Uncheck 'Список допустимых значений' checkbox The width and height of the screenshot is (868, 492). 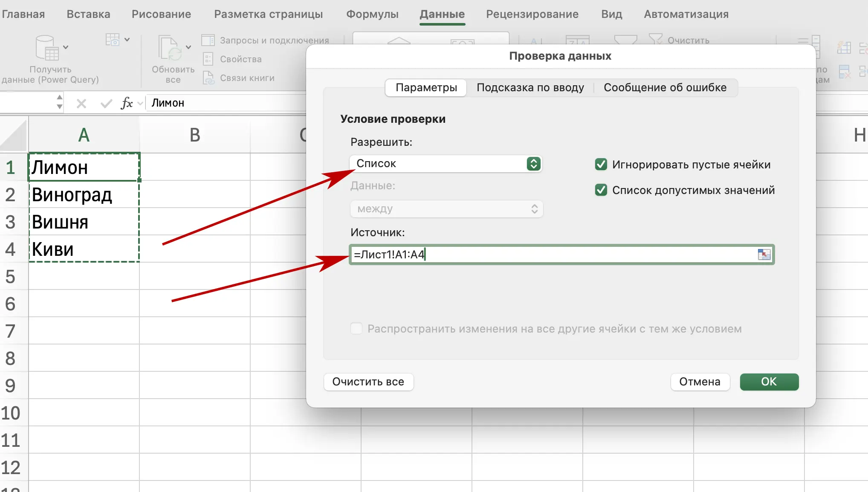click(601, 190)
